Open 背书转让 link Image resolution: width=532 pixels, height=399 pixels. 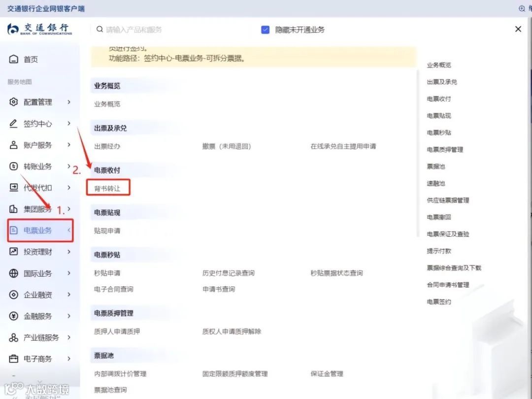click(107, 188)
